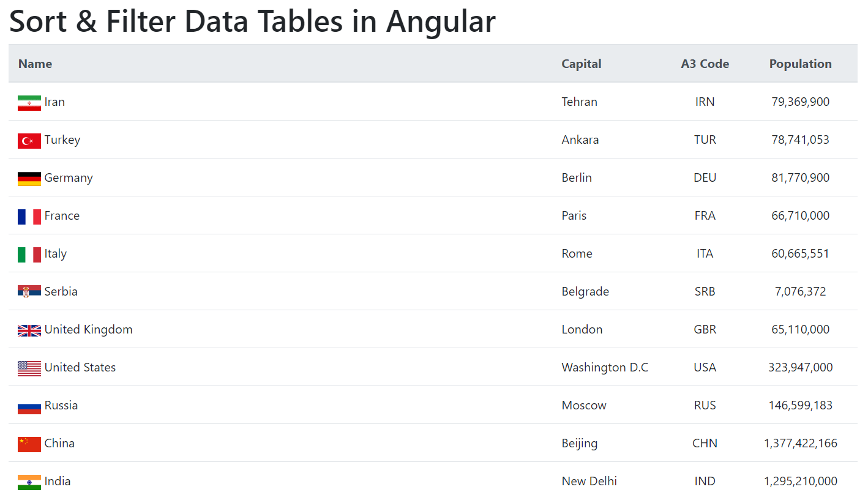Click the Italy flag icon
Image resolution: width=868 pixels, height=503 pixels.
coord(29,253)
